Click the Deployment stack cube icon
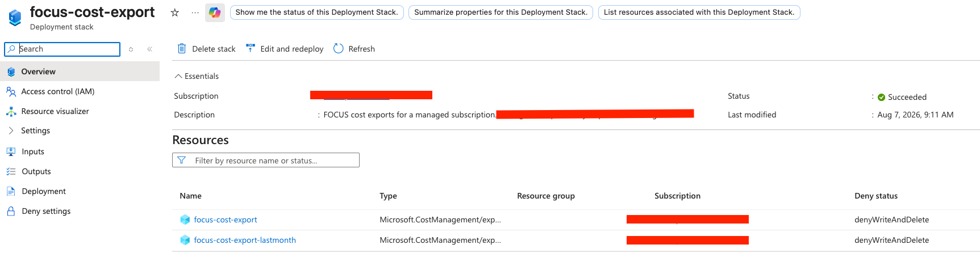 [15, 18]
